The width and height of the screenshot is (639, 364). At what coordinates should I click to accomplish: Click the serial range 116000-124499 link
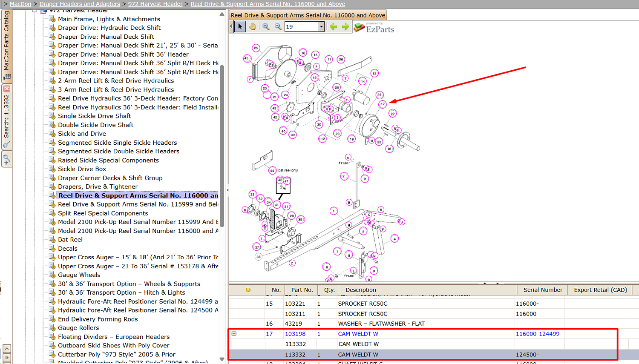point(538,334)
